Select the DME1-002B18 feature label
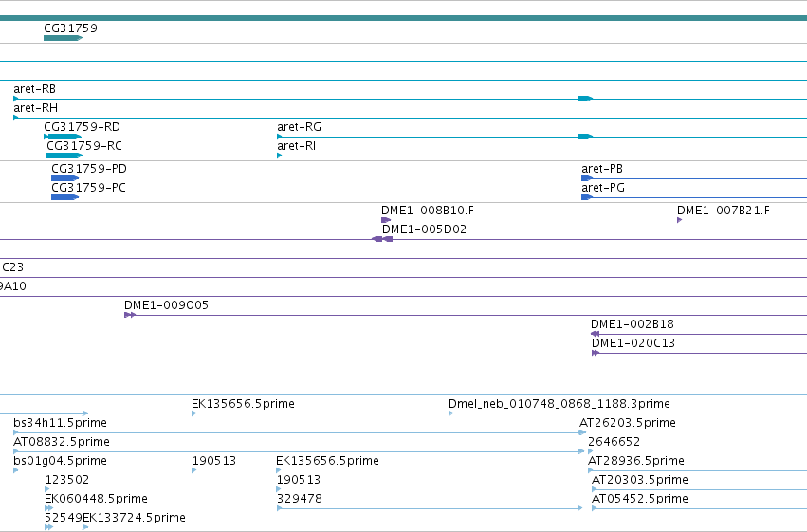 (x=633, y=324)
